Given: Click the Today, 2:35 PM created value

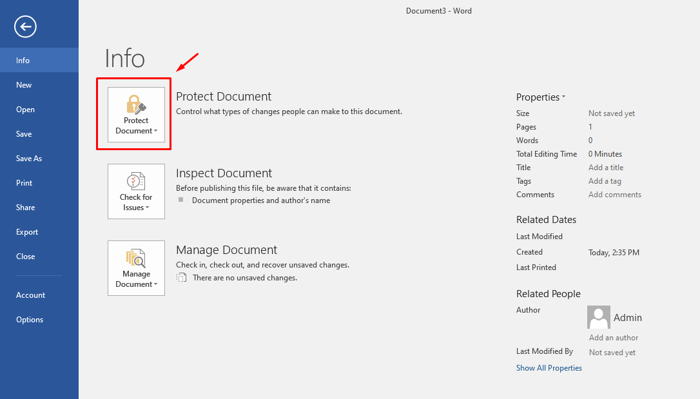Looking at the screenshot, I should click(614, 253).
